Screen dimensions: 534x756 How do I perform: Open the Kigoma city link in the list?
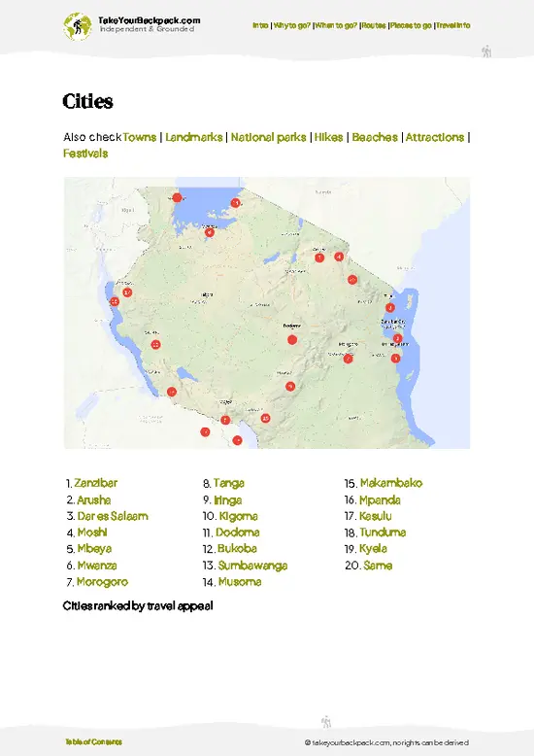click(x=239, y=516)
